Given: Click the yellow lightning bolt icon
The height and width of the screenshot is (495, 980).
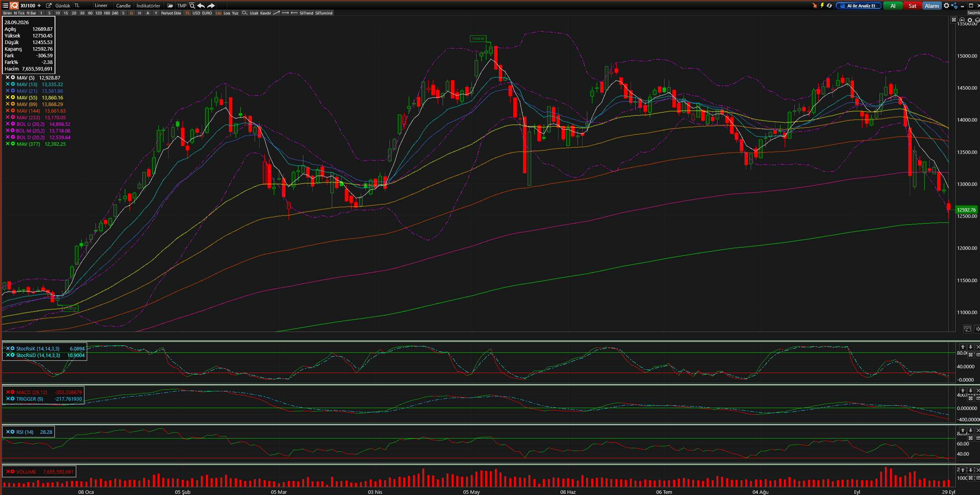Looking at the screenshot, I should pos(822,5).
